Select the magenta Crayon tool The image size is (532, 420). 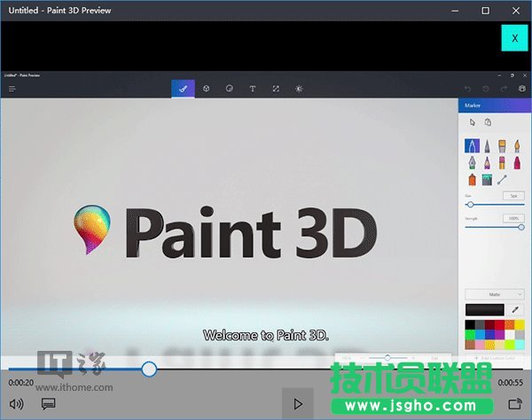[517, 163]
